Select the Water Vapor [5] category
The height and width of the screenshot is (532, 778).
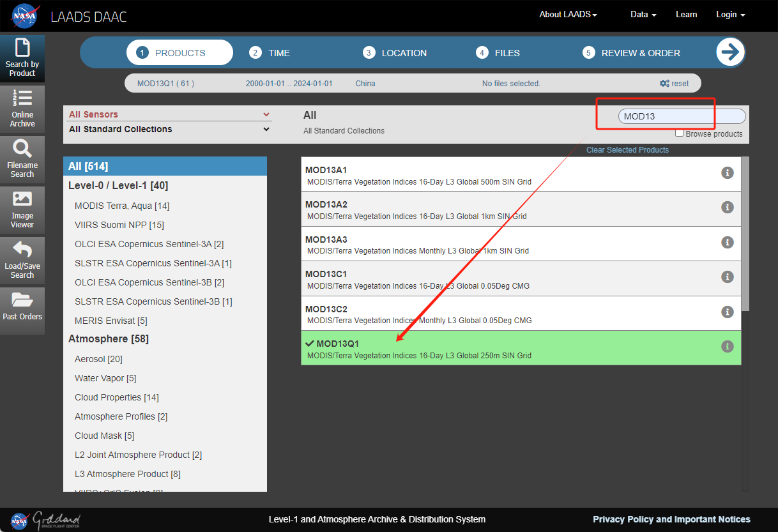click(105, 378)
